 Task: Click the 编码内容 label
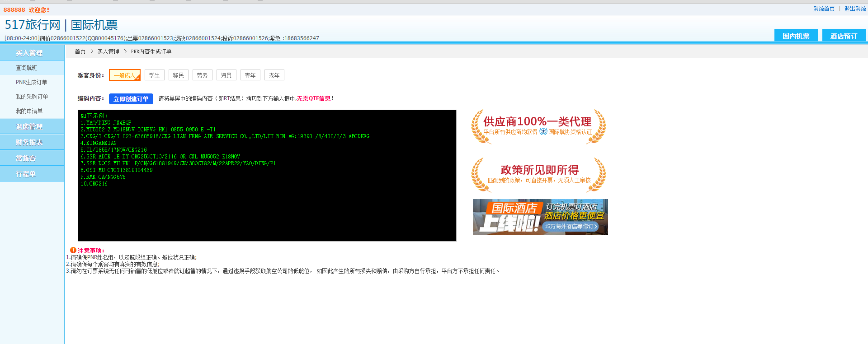(x=90, y=98)
